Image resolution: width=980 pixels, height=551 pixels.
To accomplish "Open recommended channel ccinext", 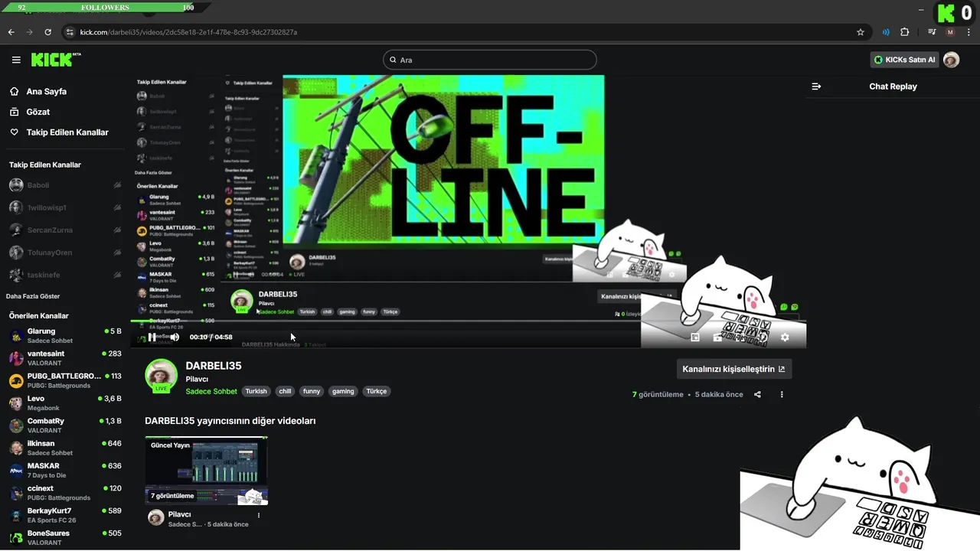I will pos(64,493).
